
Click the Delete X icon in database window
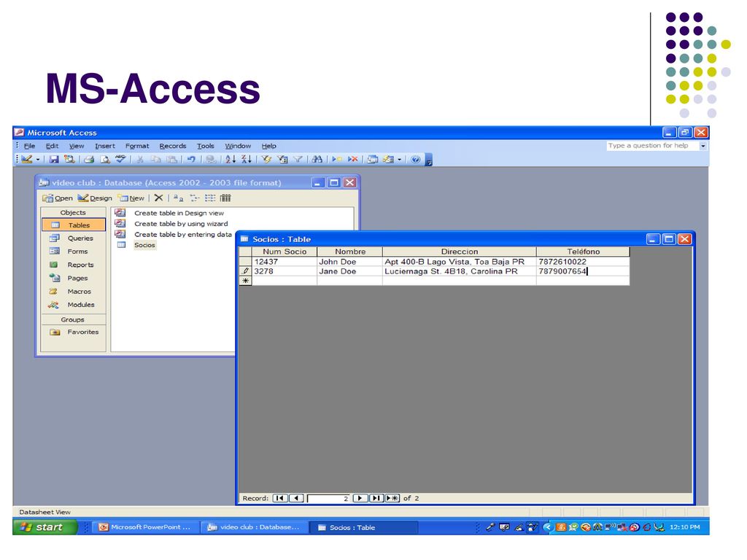158,198
